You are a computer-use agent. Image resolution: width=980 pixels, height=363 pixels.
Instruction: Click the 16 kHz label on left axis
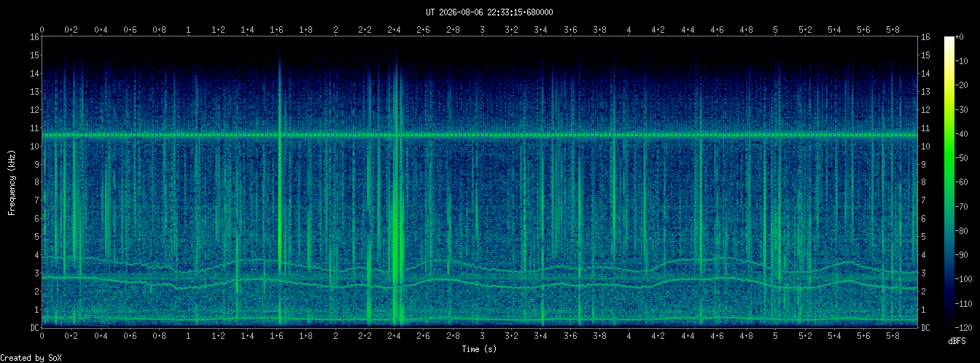point(34,37)
